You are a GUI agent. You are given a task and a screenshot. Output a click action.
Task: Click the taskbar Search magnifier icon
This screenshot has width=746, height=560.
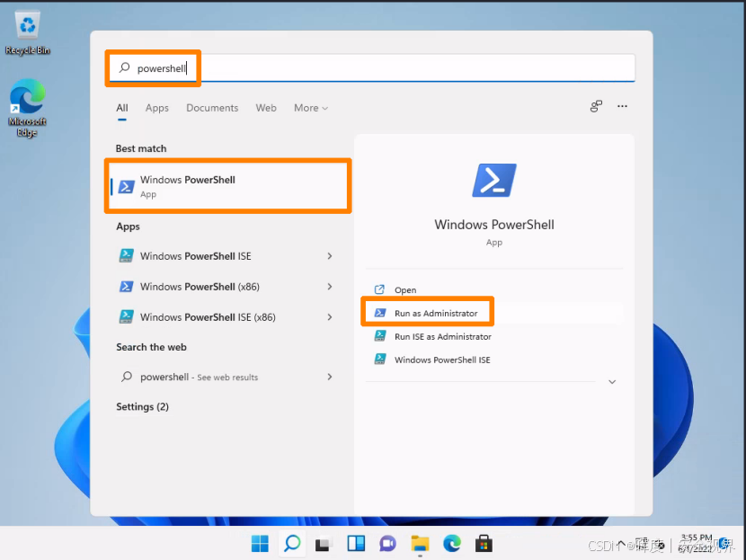coord(292,543)
